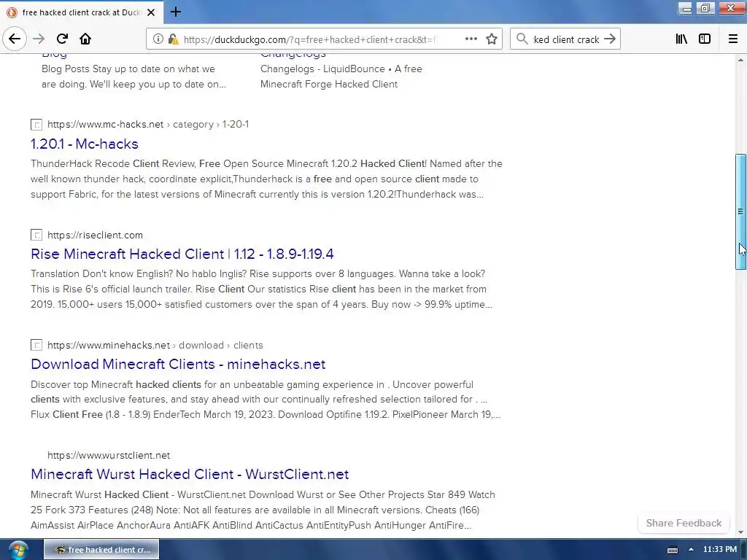Viewport: 747px width, 560px height.
Task: Click the 'ThunderHack Recode Client Review' snippet
Action: [x=266, y=179]
